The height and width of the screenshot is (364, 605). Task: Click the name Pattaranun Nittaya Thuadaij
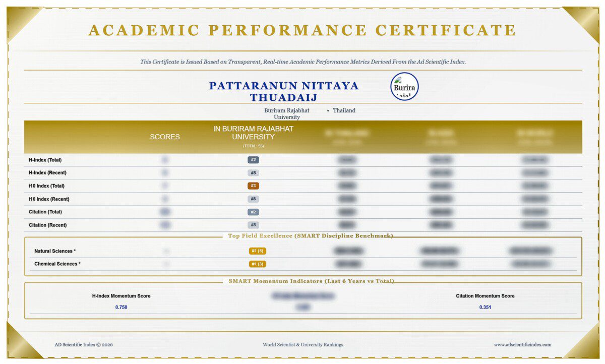click(284, 91)
